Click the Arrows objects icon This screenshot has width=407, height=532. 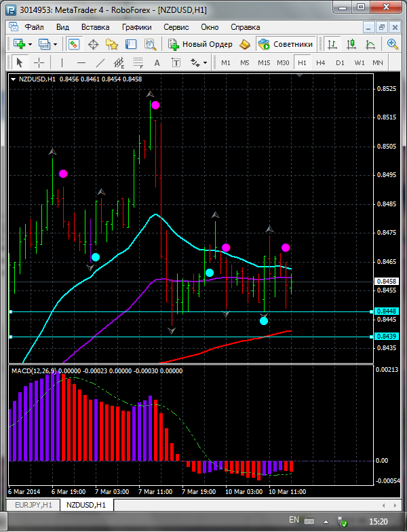pyautogui.click(x=195, y=62)
